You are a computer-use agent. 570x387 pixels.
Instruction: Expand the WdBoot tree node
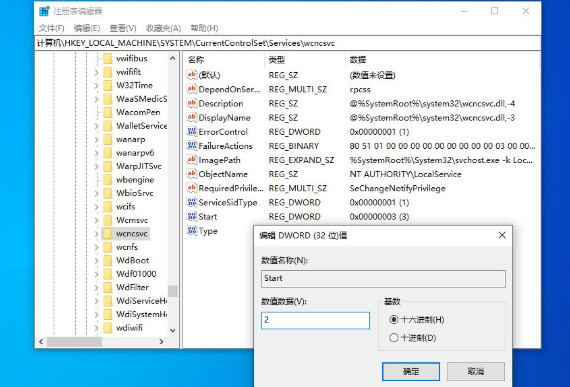click(96, 261)
